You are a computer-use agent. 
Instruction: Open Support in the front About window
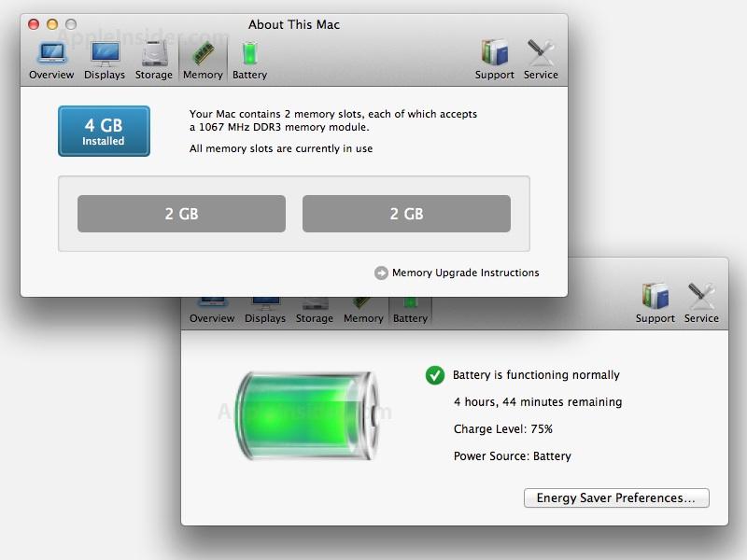pos(495,61)
